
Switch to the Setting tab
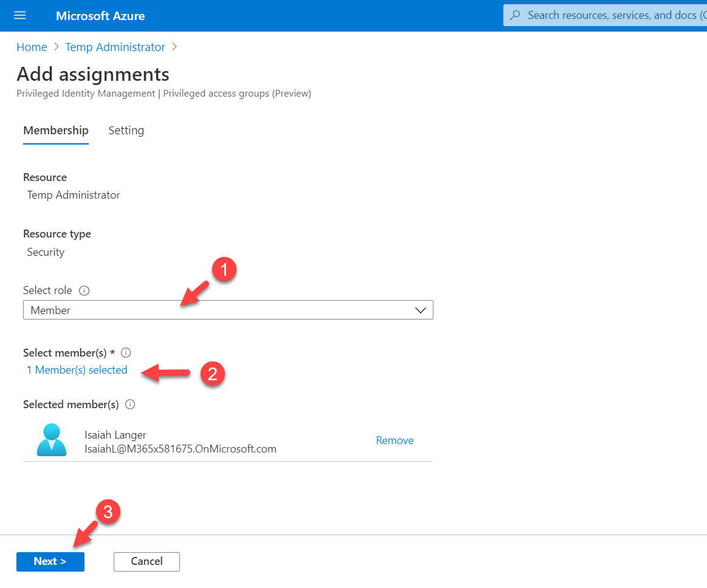(126, 130)
